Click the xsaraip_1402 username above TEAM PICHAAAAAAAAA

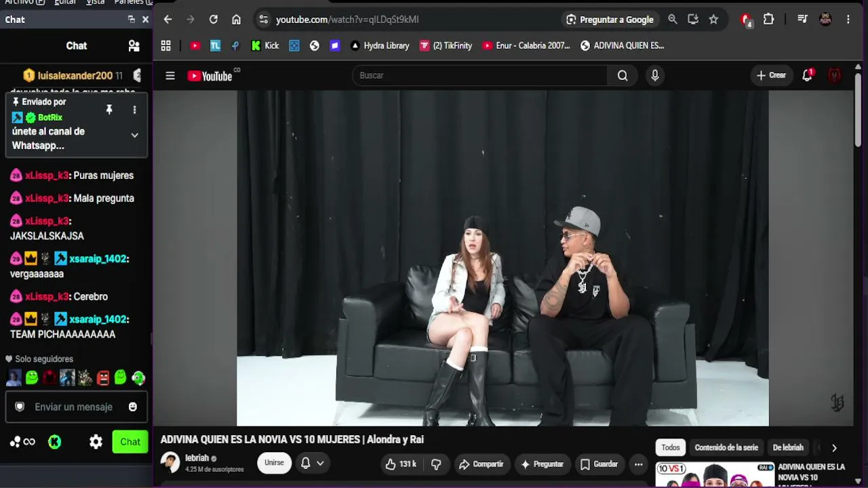(99, 319)
